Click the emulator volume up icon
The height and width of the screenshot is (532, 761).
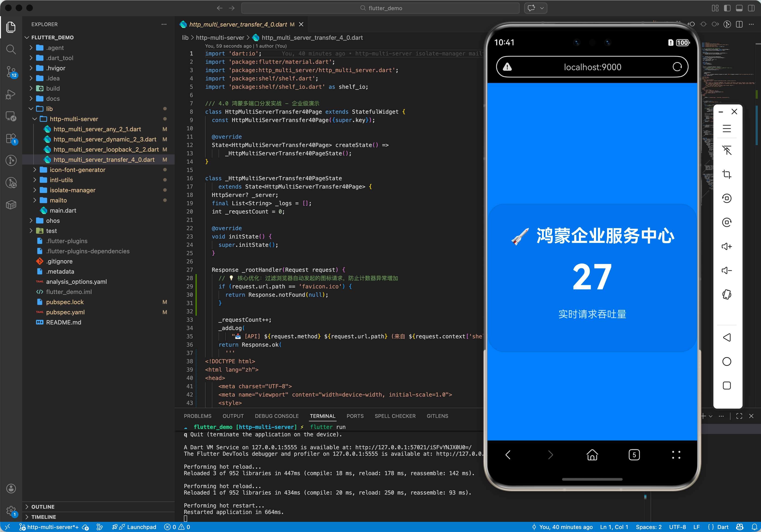(727, 246)
